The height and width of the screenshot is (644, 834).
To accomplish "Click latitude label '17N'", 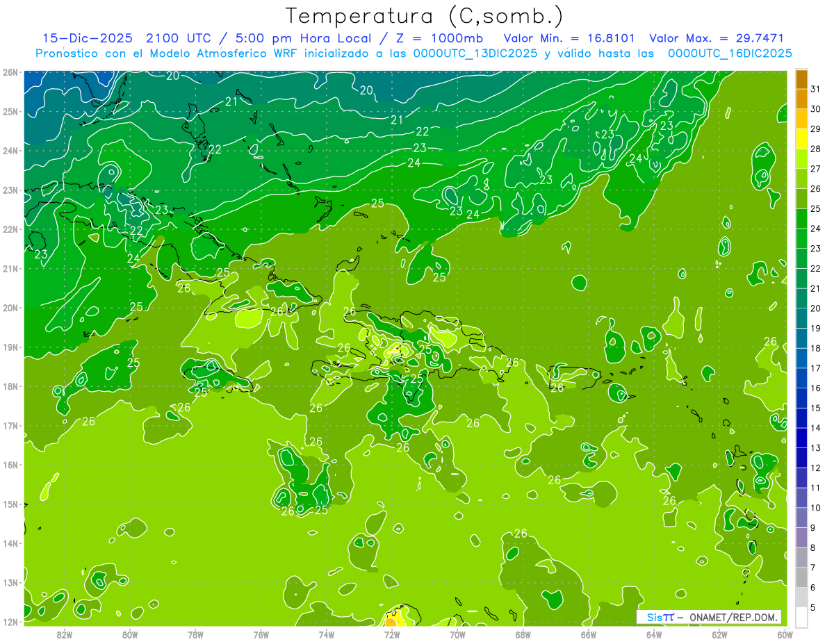I will [x=10, y=426].
